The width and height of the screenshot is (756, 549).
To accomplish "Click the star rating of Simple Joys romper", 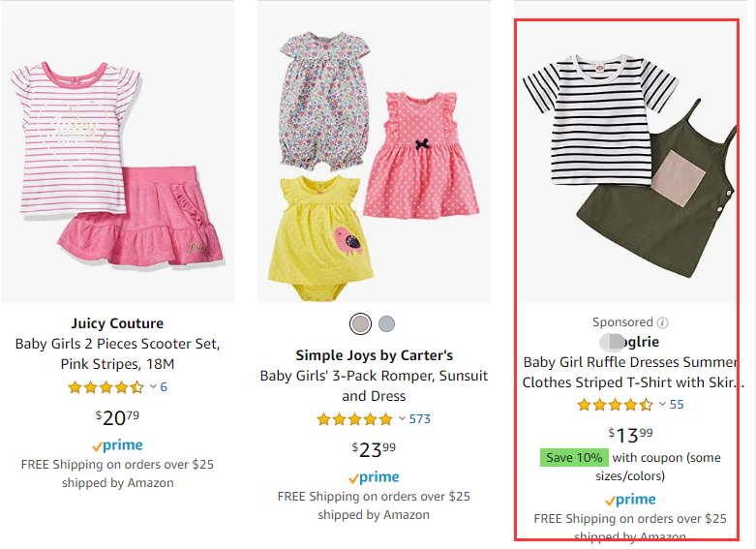I will (x=355, y=419).
